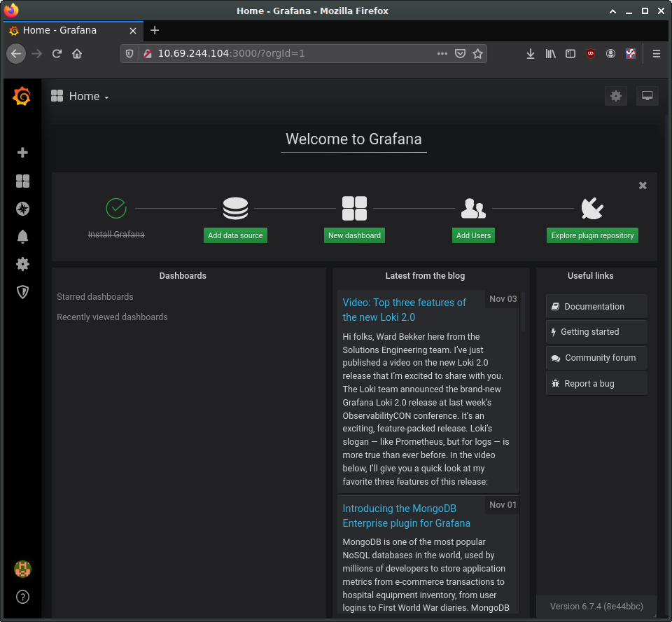672x622 pixels.
Task: Open the Create plus menu in sidebar
Action: (x=22, y=153)
